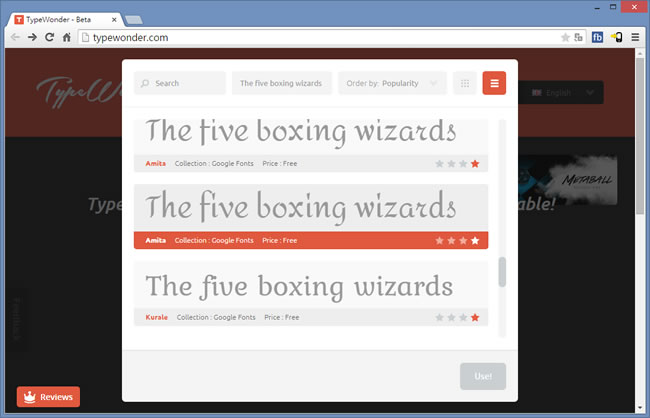This screenshot has width=650, height=418.
Task: Click the Chrome menu hamburger icon
Action: click(x=634, y=37)
